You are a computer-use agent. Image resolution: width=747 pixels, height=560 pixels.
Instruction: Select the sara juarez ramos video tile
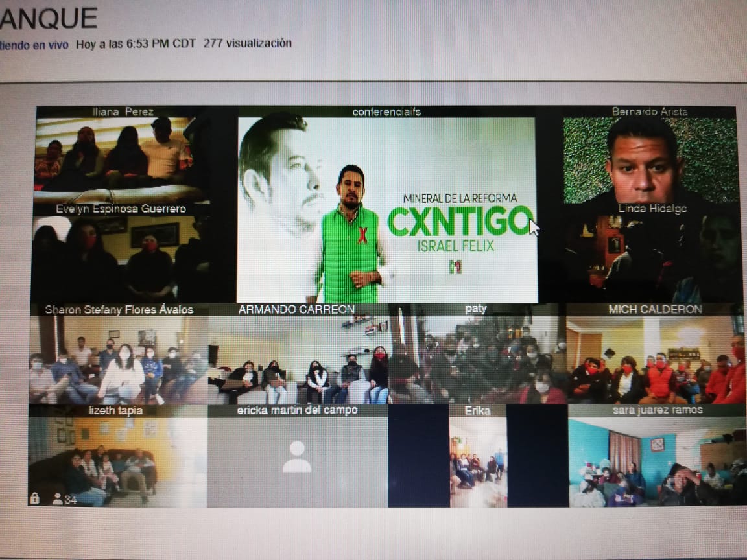coord(658,456)
